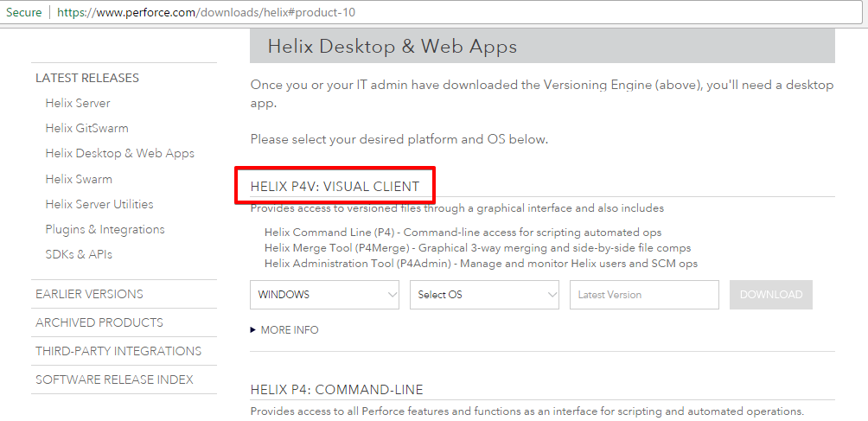Image resolution: width=868 pixels, height=421 pixels.
Task: Click 'Once you or your IT admin' paragraph
Action: click(542, 94)
